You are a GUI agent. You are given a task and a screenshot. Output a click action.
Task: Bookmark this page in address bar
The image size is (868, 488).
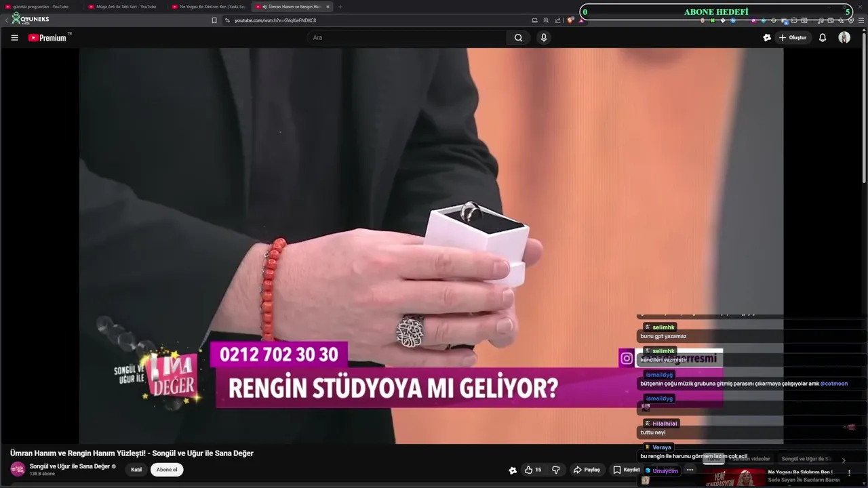214,20
